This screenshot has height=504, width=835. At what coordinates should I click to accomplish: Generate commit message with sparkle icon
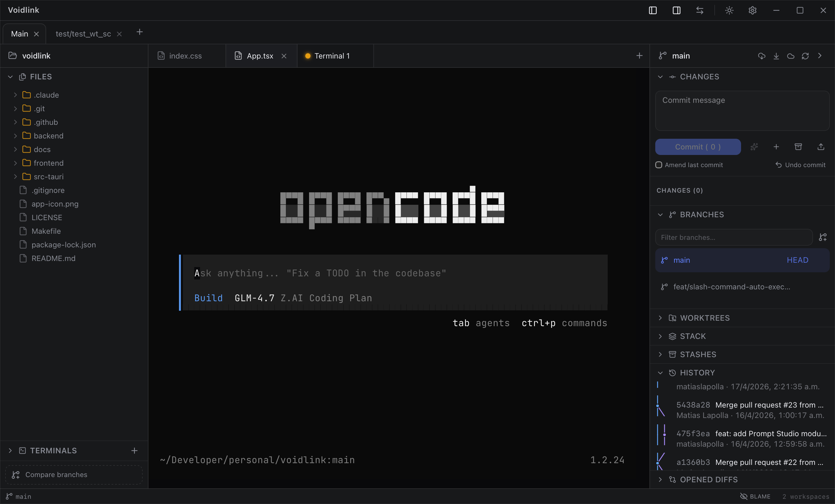tap(754, 147)
